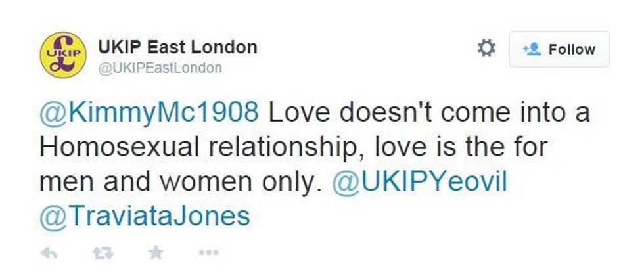Open the gear settings menu
Image resolution: width=644 pixels, height=272 pixels.
click(486, 49)
